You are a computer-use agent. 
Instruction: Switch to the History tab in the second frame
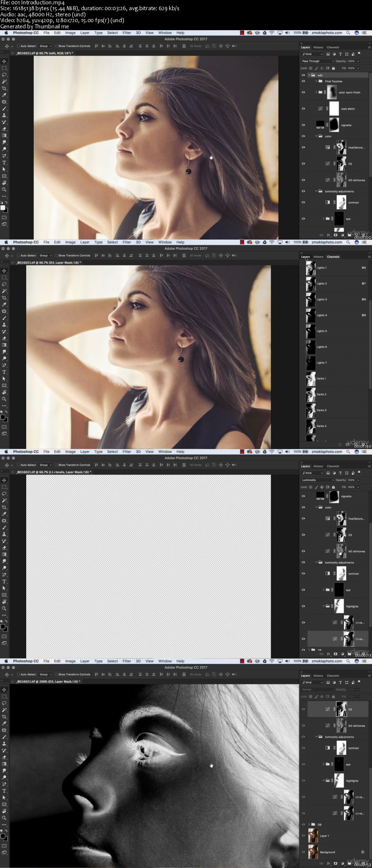point(318,257)
